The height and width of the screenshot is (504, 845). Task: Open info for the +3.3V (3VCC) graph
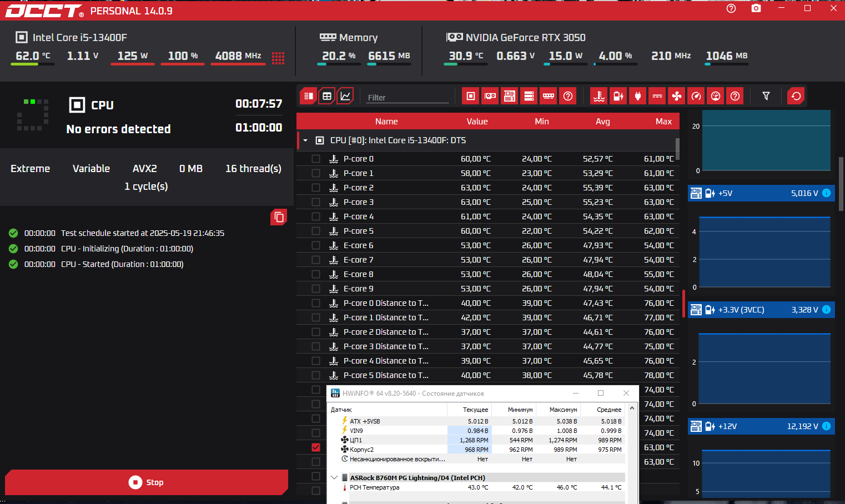pos(826,310)
